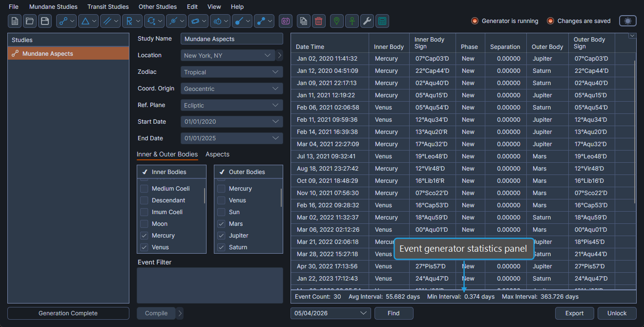Uncheck Mercury in the Inner Bodies list
644x327 pixels.
pos(144,236)
